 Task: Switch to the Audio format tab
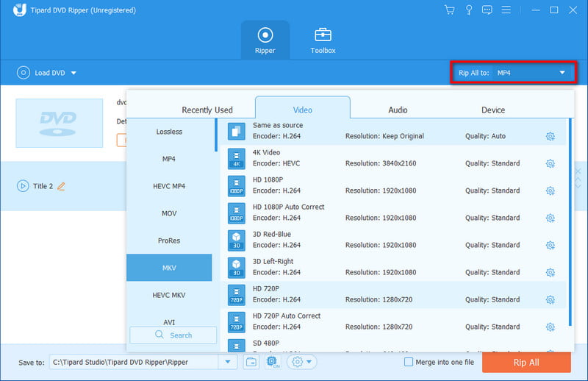[398, 110]
